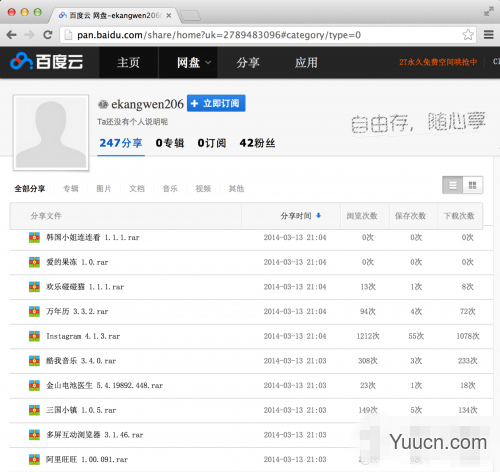Select the 247分享 tab
The height and width of the screenshot is (472, 500).
pyautogui.click(x=121, y=143)
